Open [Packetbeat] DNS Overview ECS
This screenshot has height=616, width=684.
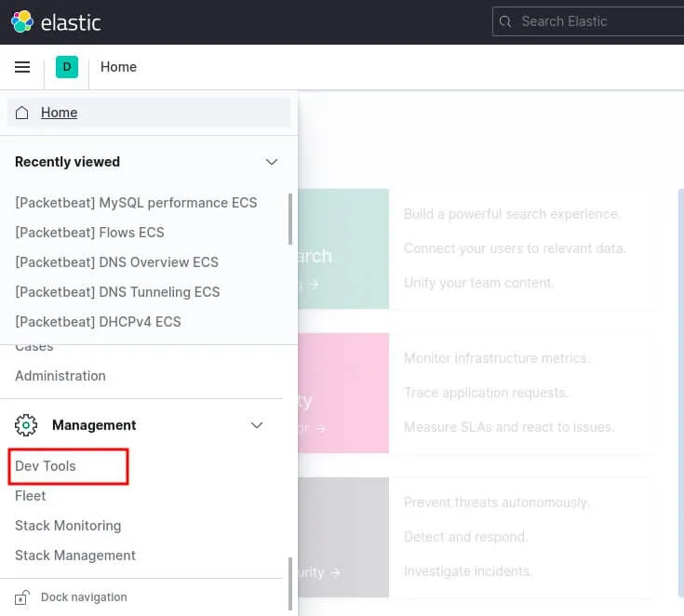116,262
